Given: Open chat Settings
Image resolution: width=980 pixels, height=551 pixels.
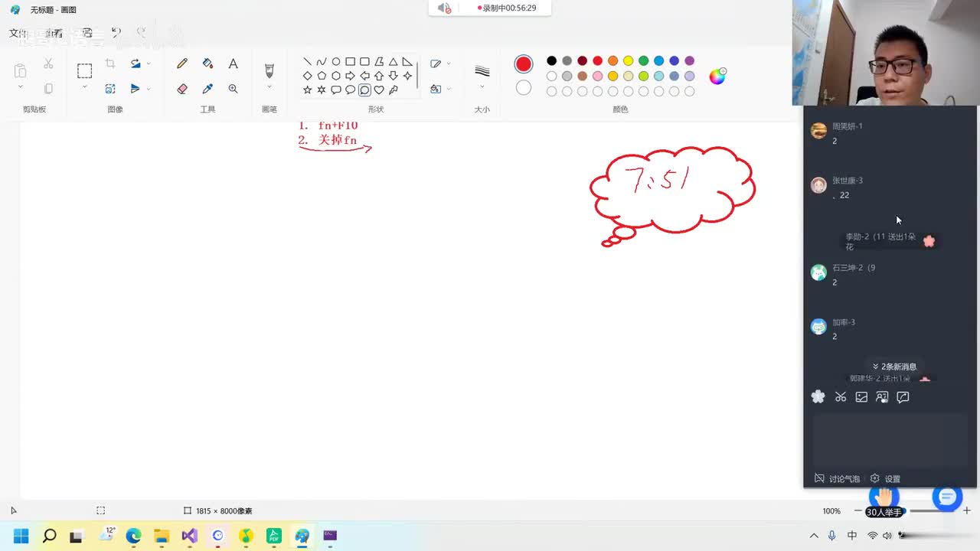Looking at the screenshot, I should coord(885,478).
